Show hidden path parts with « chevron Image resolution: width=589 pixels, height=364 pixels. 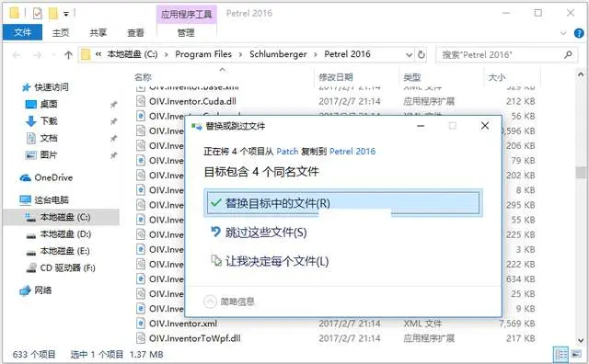[98, 54]
